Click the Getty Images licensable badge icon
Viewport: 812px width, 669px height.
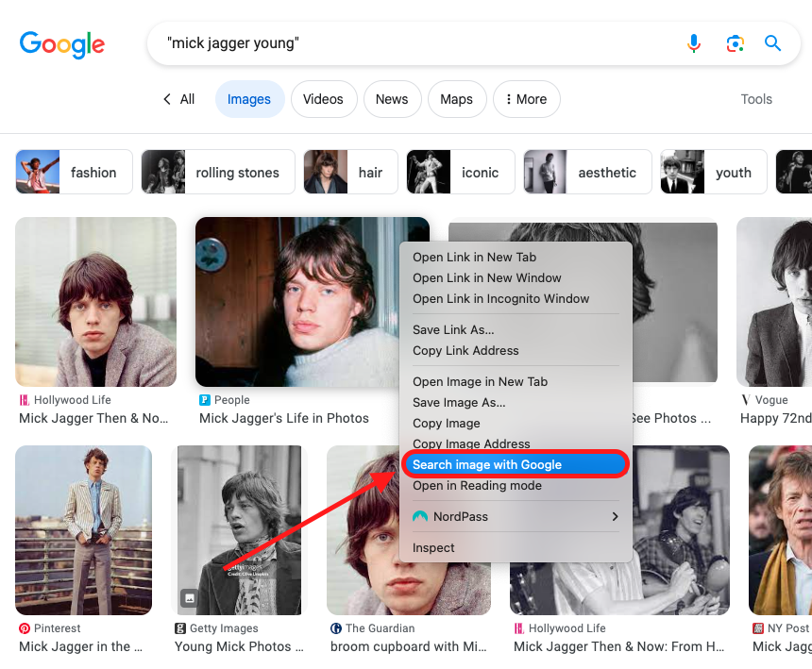[190, 598]
